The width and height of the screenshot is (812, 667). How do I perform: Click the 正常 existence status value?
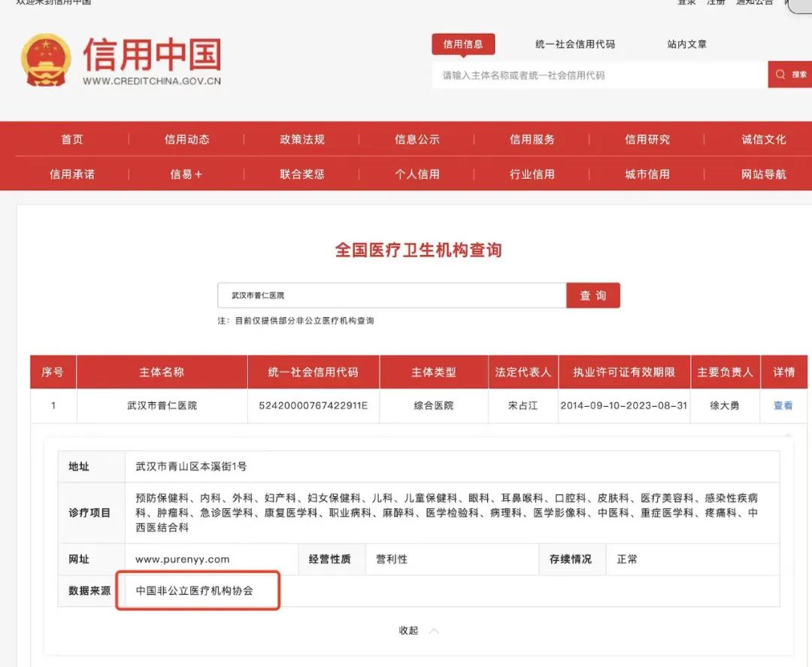(627, 559)
